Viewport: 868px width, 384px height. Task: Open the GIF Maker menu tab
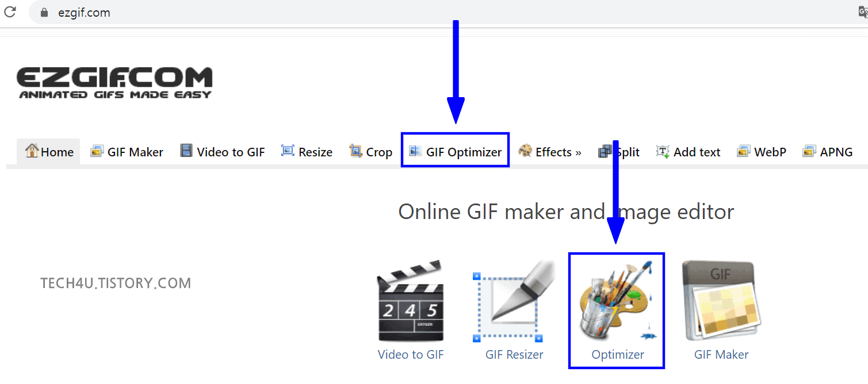coord(127,152)
